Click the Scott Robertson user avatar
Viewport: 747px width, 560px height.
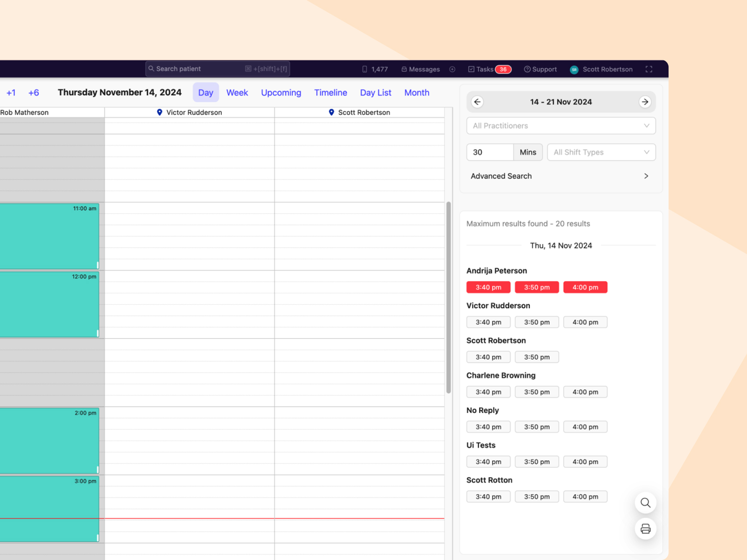[574, 70]
